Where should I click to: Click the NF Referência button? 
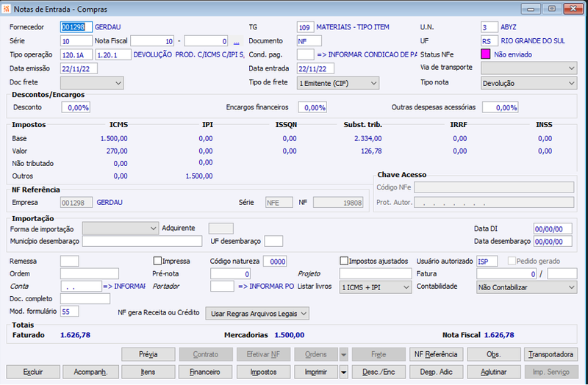click(x=436, y=354)
